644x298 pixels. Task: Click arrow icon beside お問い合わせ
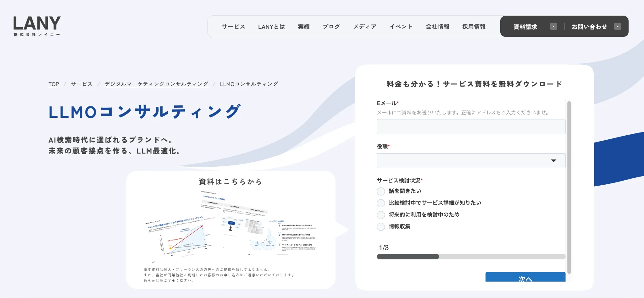coord(618,27)
